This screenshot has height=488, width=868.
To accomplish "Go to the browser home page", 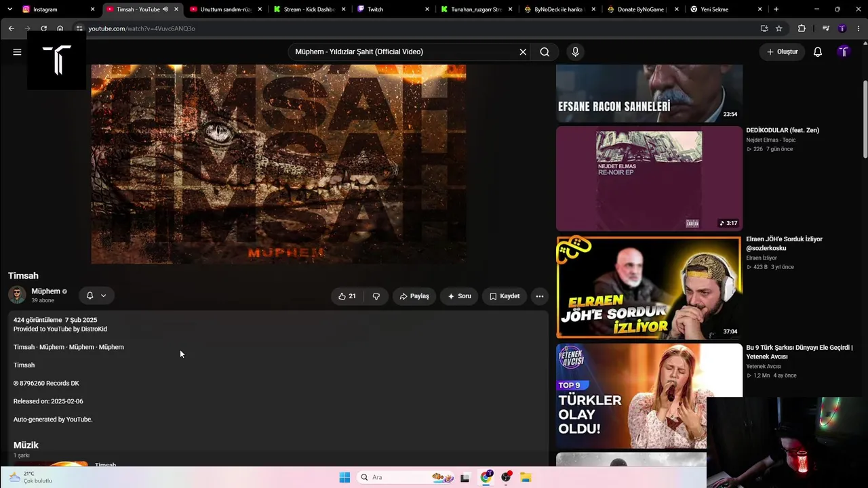I will (60, 28).
